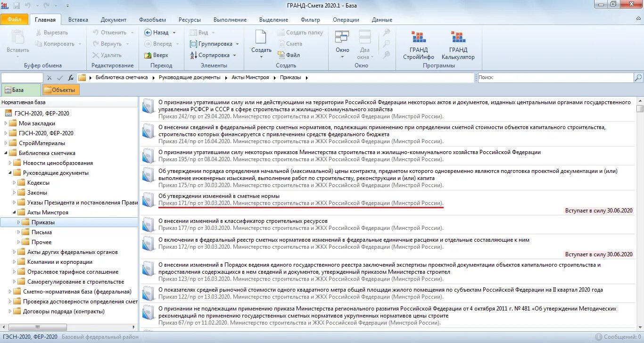Click the Создать document icon

pos(261,37)
